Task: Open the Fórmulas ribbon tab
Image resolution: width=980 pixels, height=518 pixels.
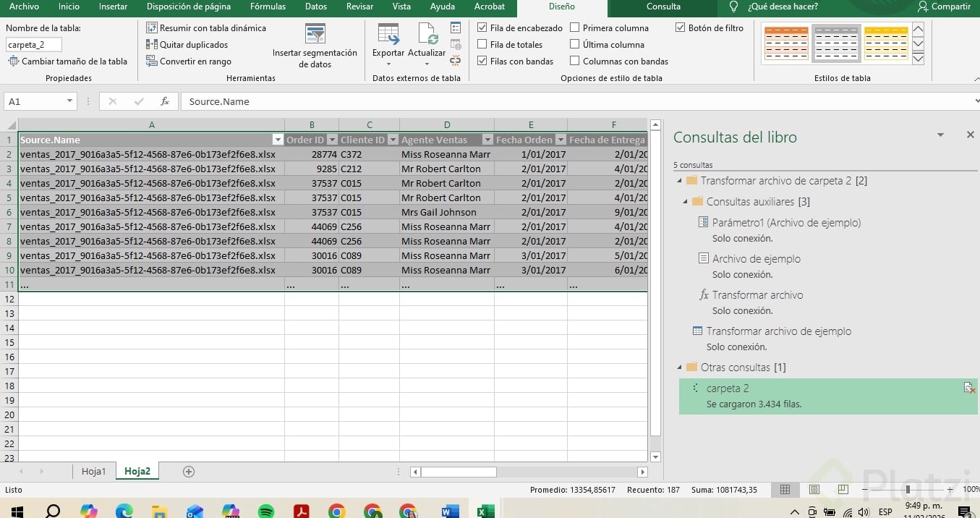Action: point(268,7)
